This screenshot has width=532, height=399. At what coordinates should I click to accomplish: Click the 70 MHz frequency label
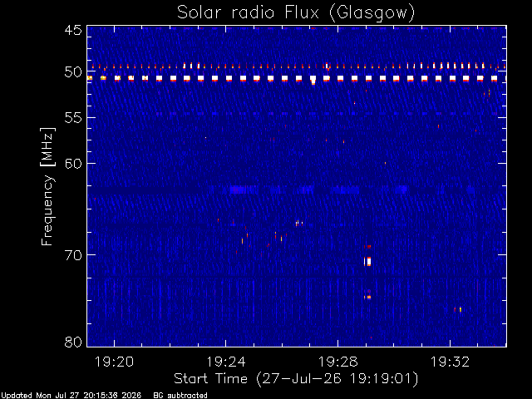73,255
